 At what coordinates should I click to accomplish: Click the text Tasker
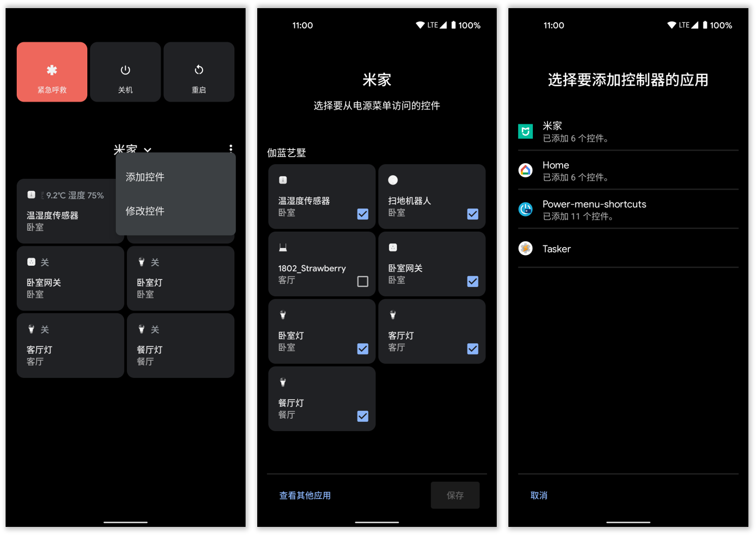[x=557, y=248]
